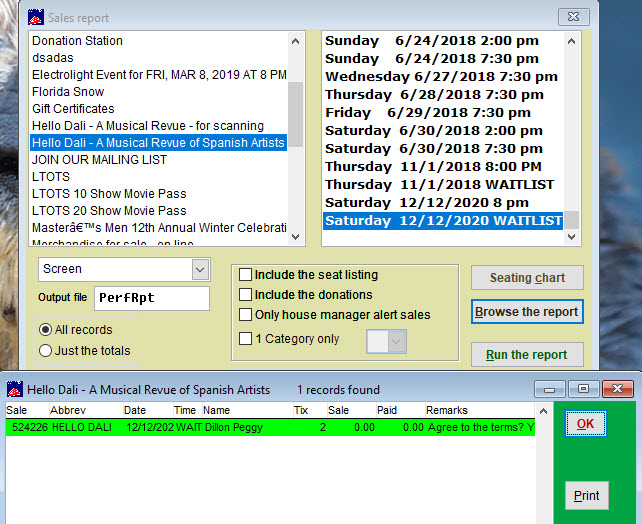Click the PerfRpt output file field
This screenshot has width=642, height=524.
(x=152, y=298)
